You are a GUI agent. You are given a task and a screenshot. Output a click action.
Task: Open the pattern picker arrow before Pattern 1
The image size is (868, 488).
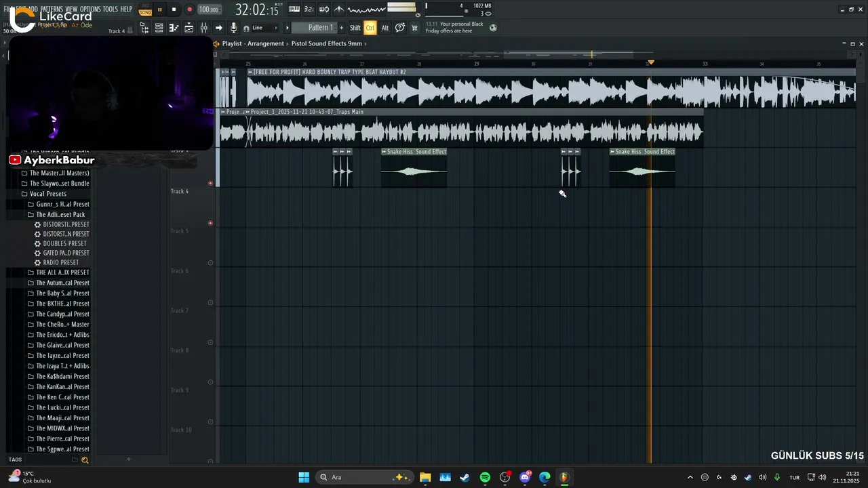click(288, 28)
